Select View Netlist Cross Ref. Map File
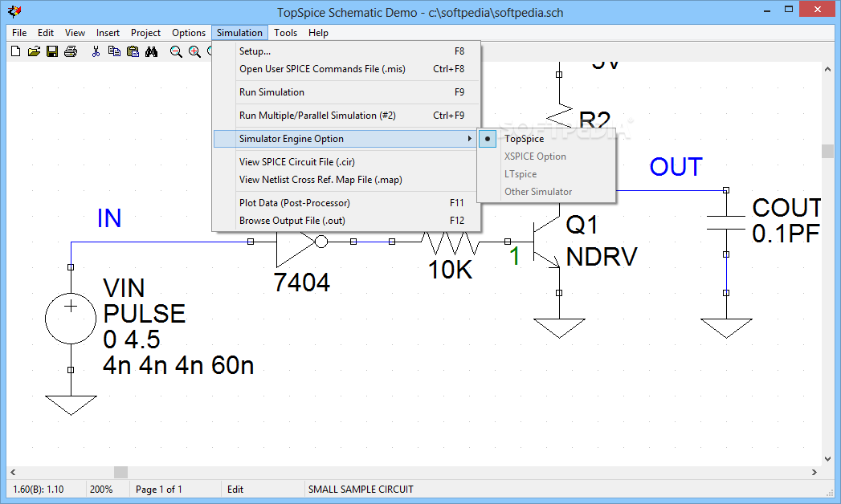This screenshot has width=841, height=504. 346,180
